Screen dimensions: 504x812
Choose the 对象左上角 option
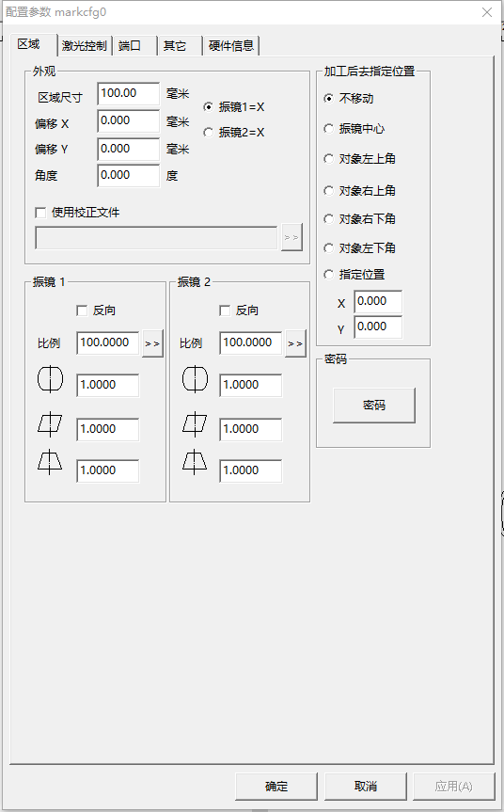[359, 158]
